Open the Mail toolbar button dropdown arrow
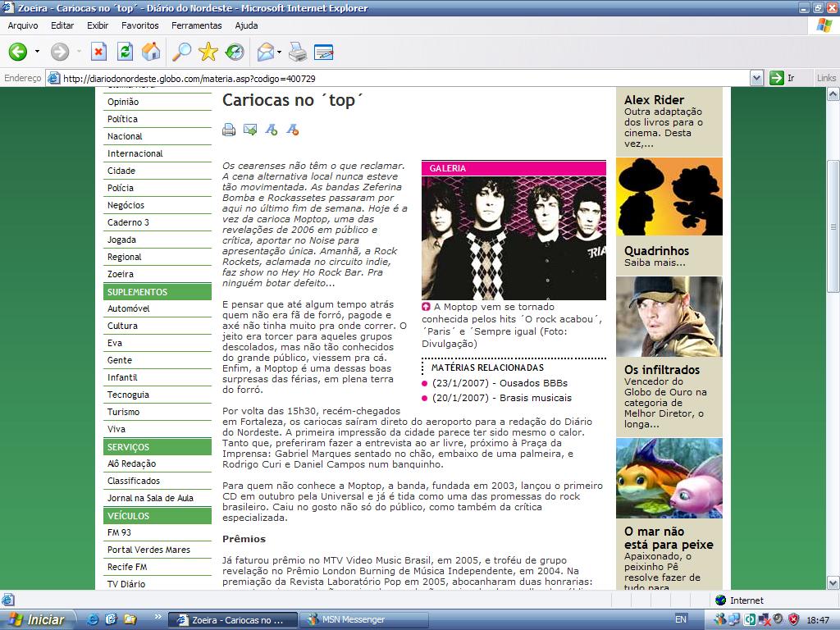Viewport: 840px width, 630px height. (280, 52)
